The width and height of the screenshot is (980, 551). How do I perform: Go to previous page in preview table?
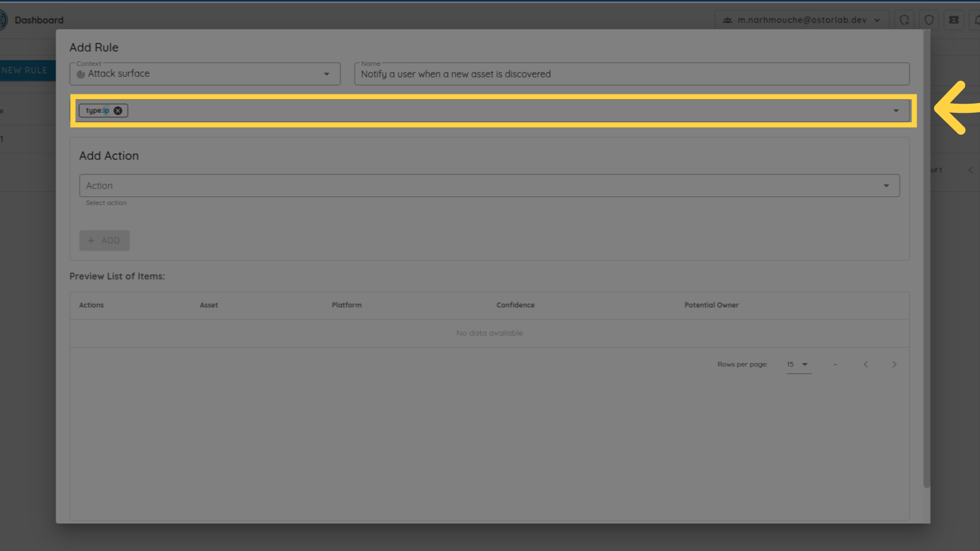(866, 364)
